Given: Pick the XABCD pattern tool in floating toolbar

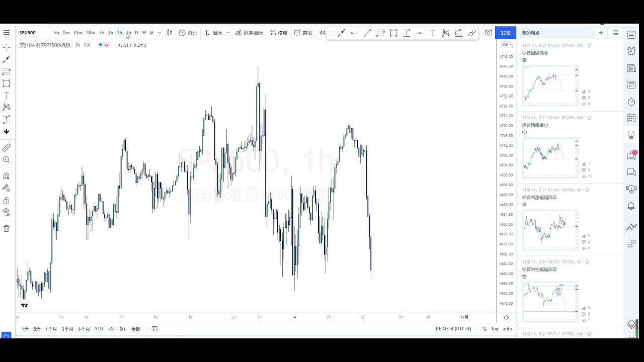Looking at the screenshot, I should coord(445,33).
